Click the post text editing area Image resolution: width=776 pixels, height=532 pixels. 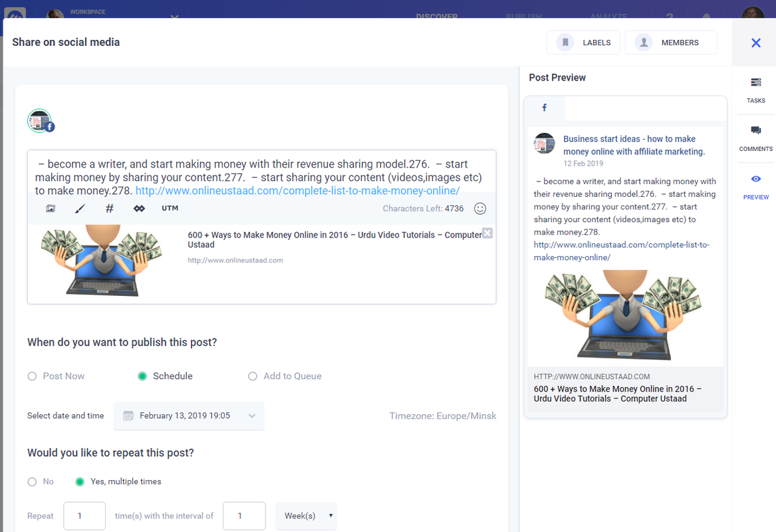(x=261, y=177)
